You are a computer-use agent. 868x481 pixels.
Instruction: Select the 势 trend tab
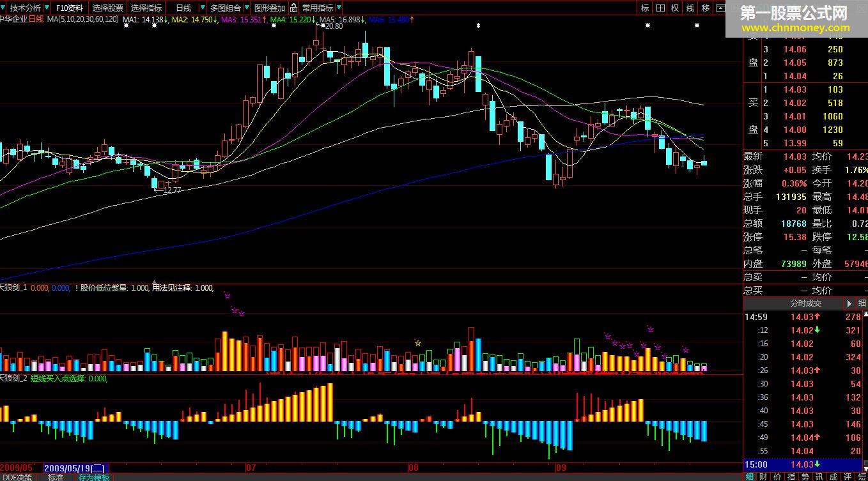[805, 476]
